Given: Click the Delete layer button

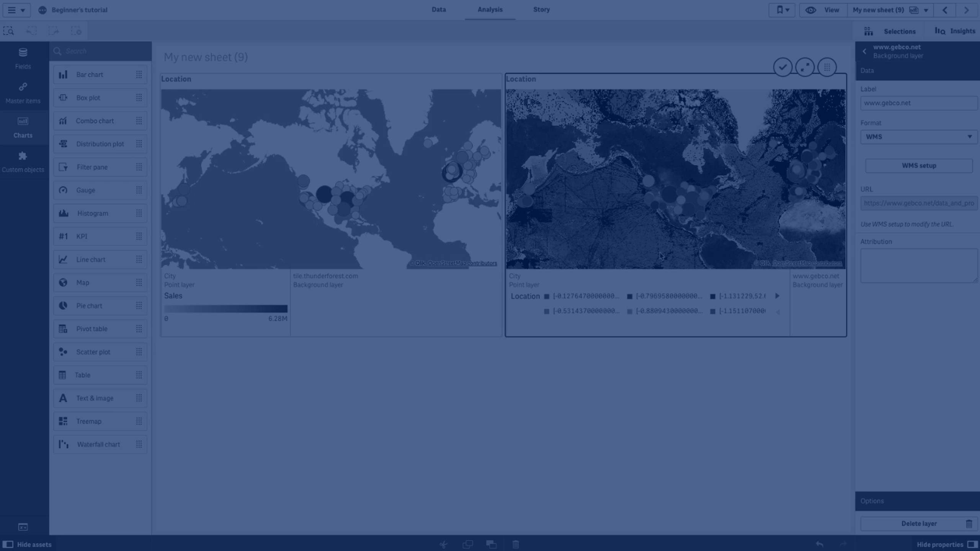Looking at the screenshot, I should click(919, 523).
